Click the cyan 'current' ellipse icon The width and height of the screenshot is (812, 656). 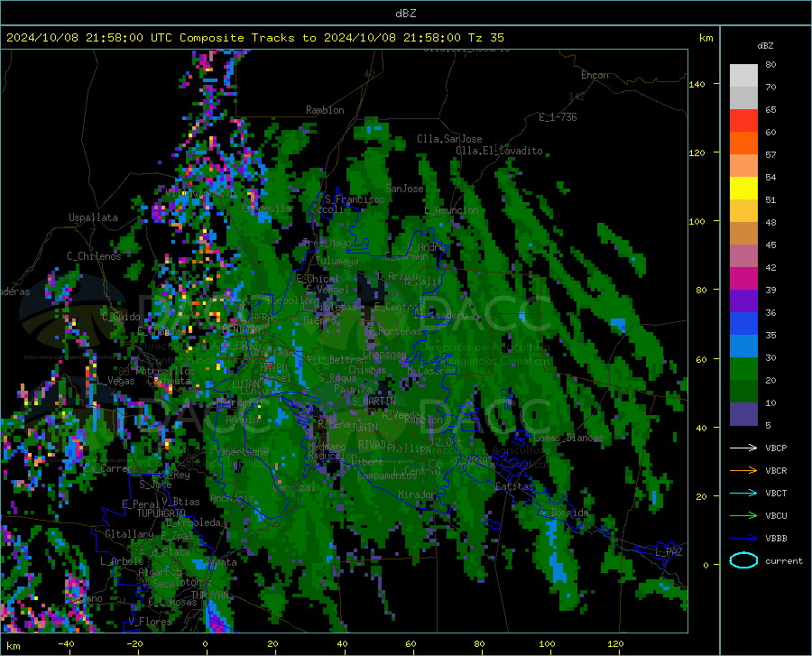point(743,560)
